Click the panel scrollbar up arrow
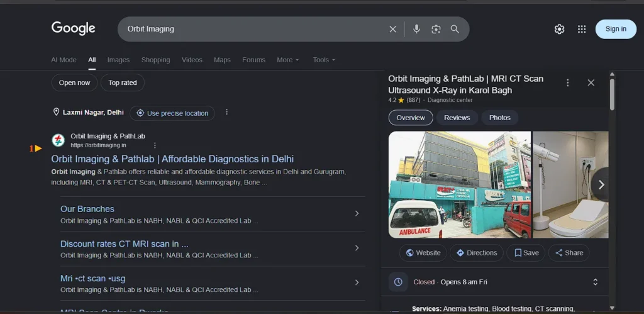644x314 pixels. click(612, 74)
